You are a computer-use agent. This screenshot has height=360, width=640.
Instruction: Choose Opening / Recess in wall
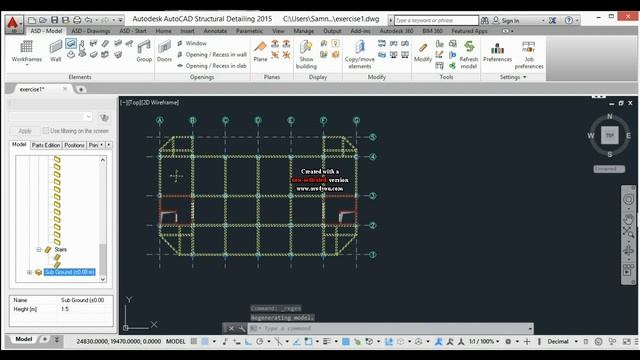212,54
